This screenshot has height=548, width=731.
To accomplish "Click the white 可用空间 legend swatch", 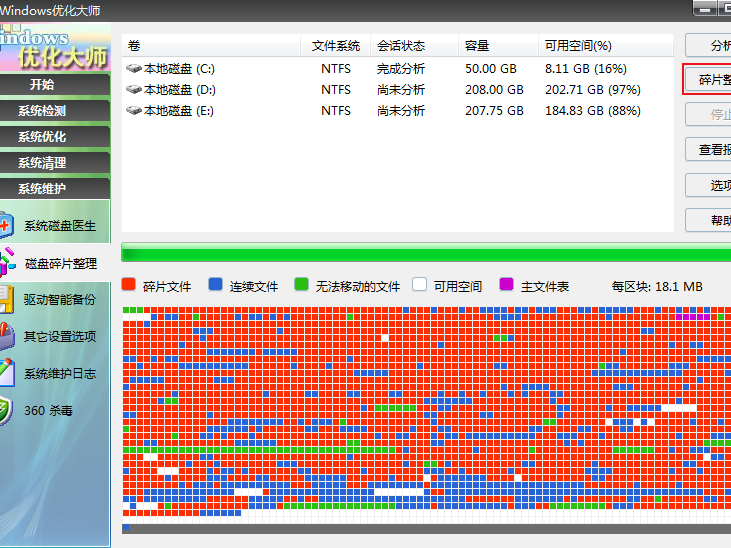I will [x=420, y=284].
